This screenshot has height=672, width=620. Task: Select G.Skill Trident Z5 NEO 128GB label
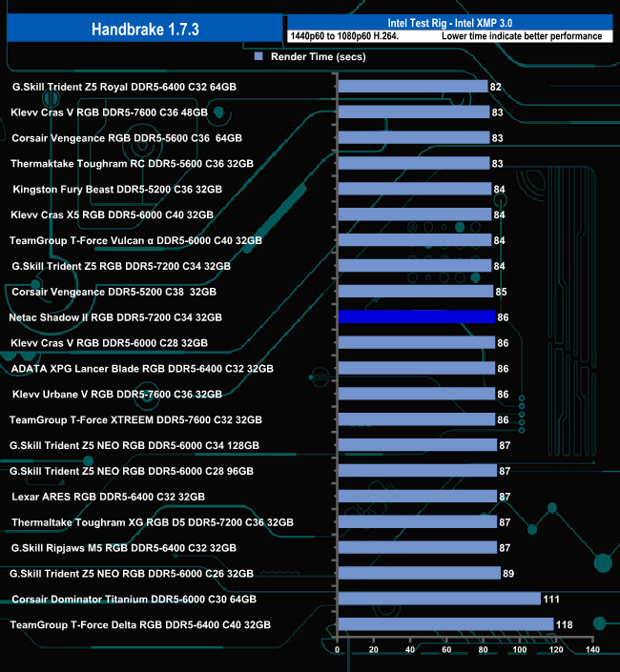pyautogui.click(x=134, y=446)
